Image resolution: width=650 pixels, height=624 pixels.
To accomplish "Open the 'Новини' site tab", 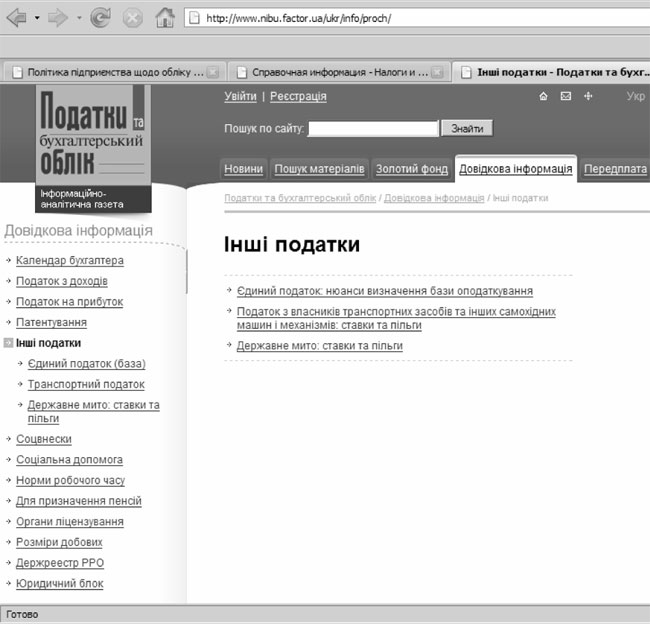I will click(x=243, y=169).
